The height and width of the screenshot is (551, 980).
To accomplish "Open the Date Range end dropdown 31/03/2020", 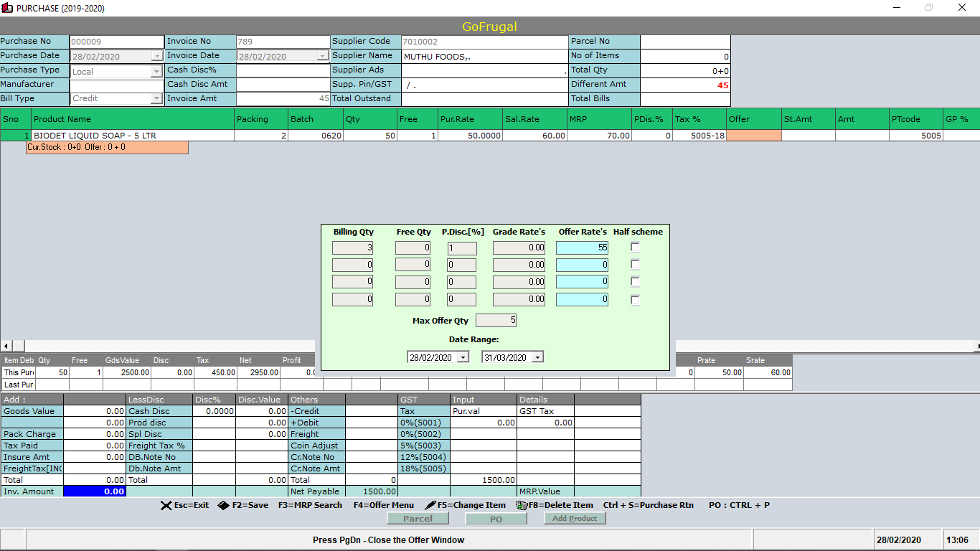I will coord(537,357).
